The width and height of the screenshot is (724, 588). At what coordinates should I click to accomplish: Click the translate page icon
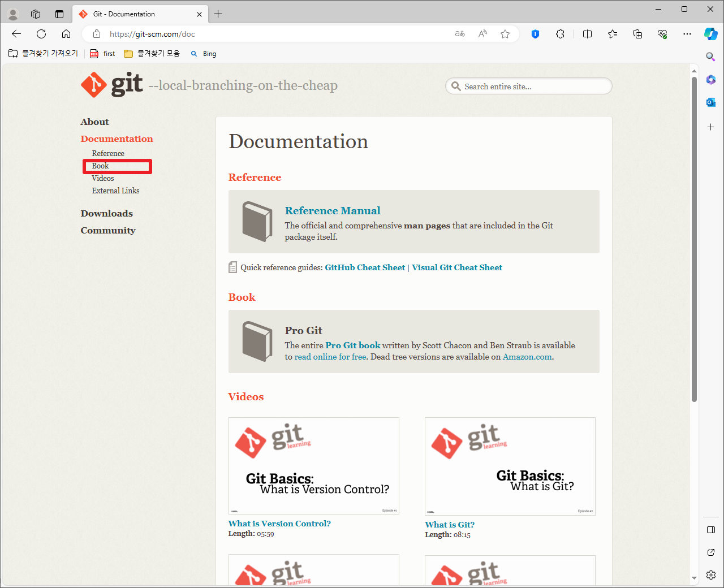point(460,34)
